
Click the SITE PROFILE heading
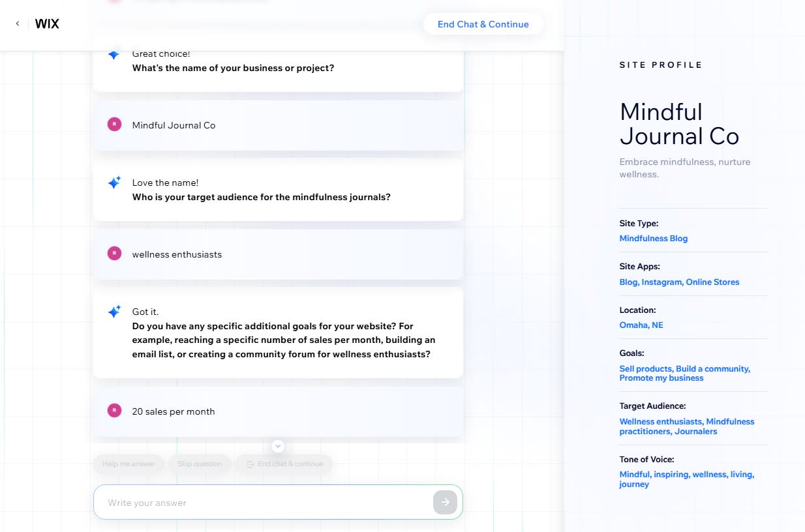(661, 65)
